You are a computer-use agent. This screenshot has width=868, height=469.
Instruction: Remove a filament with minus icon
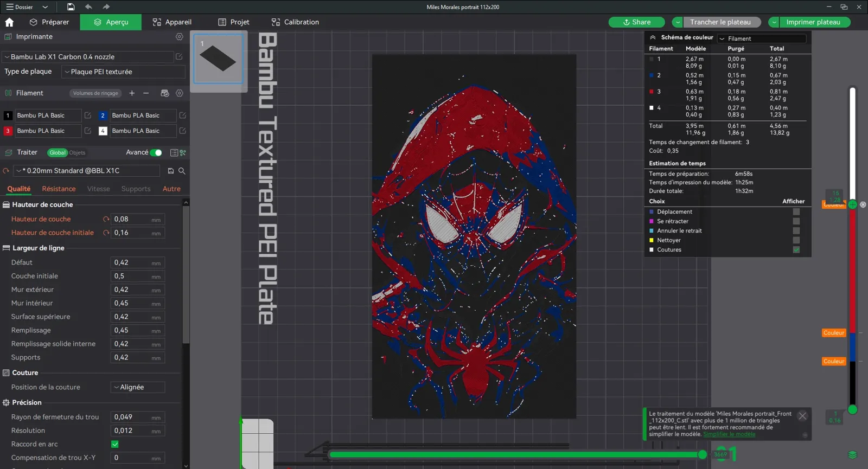[146, 93]
